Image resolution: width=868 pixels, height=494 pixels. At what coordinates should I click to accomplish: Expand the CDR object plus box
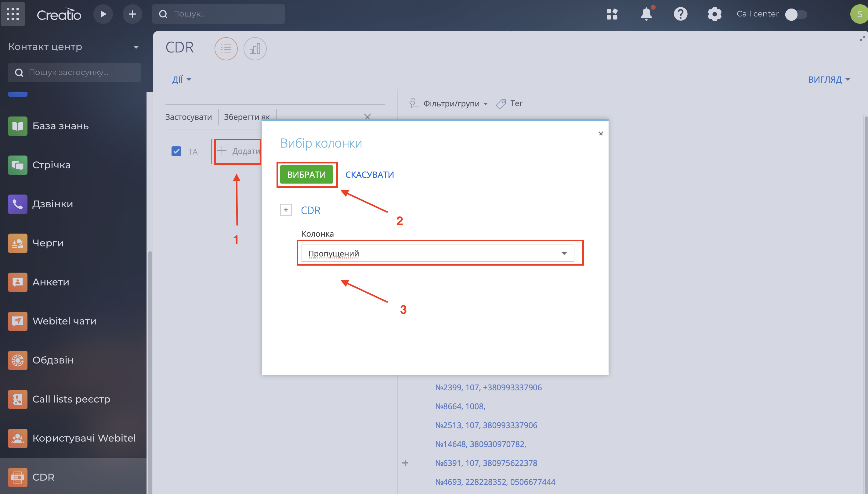coord(286,210)
